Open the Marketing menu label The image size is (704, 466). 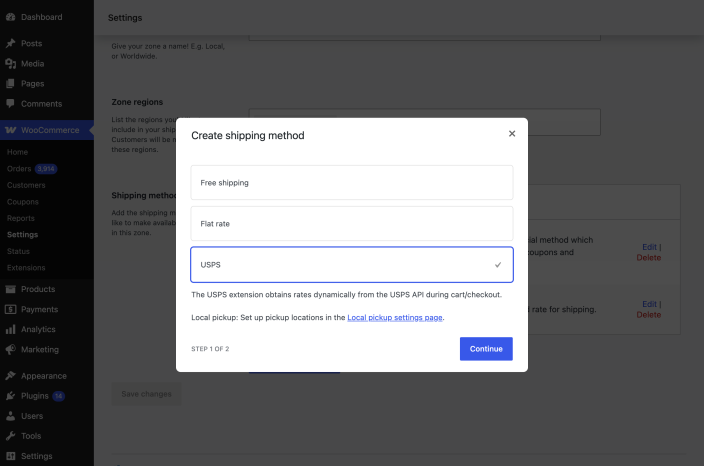click(x=40, y=349)
